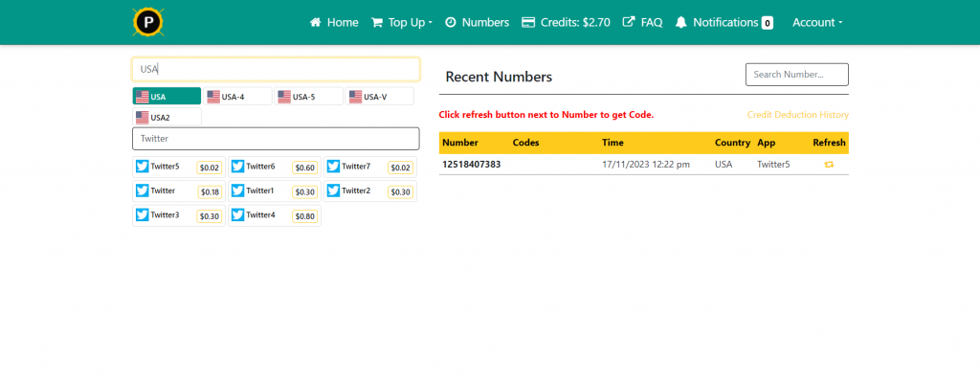980x382 pixels.
Task: Click the service search field containing Twitter
Action: [276, 139]
